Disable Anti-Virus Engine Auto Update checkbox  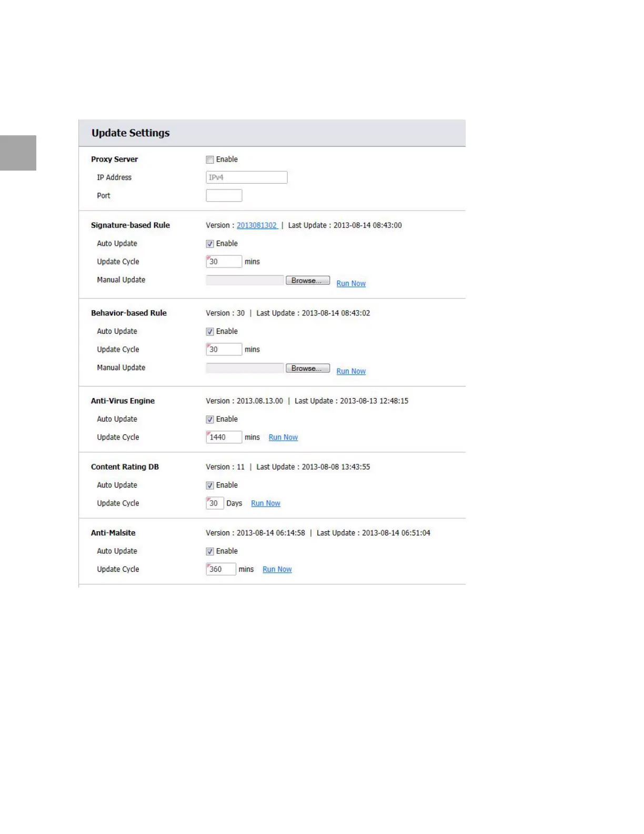210,420
